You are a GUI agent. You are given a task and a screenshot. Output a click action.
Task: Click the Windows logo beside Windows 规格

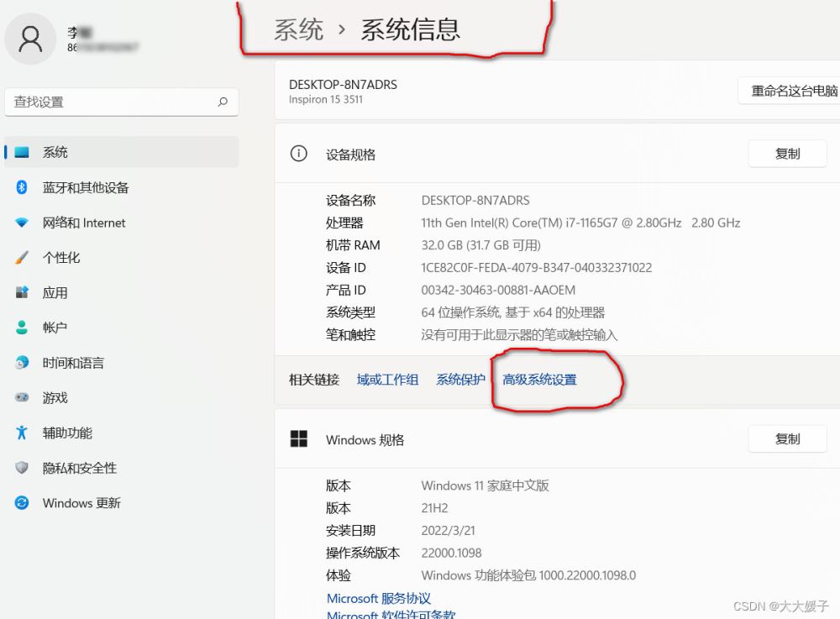click(298, 439)
